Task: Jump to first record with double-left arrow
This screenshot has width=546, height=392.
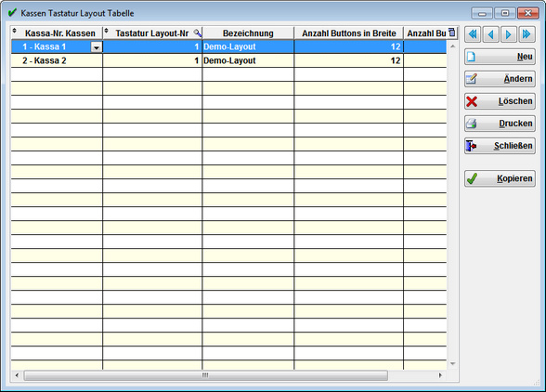Action: coord(473,34)
